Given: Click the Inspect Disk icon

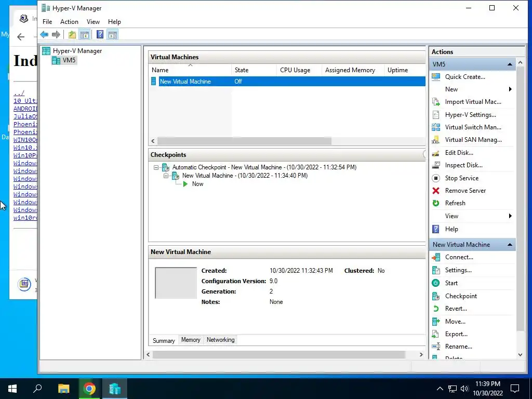Looking at the screenshot, I should (436, 165).
